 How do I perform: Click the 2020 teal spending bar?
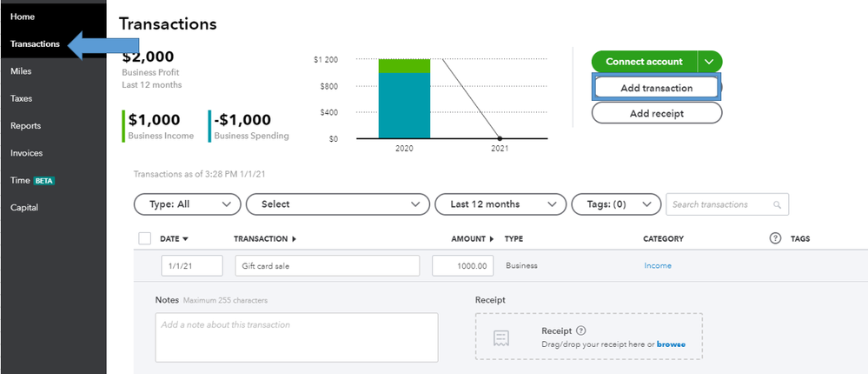(x=404, y=104)
